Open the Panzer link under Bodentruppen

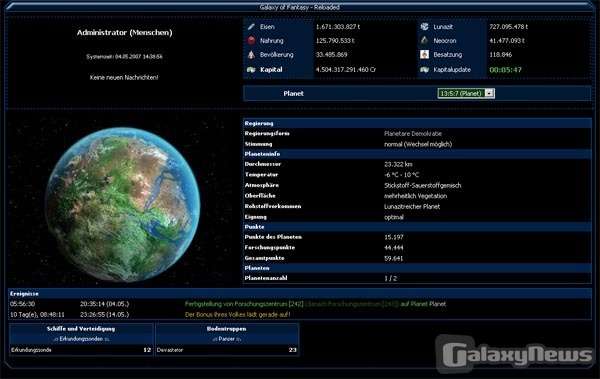227,339
